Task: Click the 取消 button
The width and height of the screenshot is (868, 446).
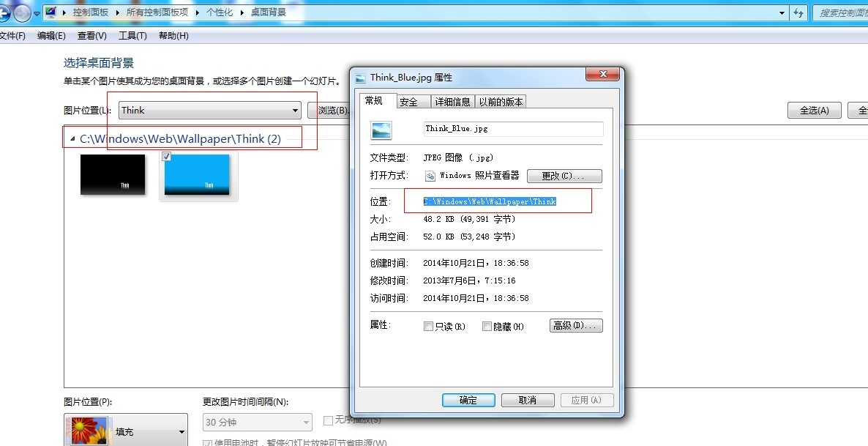Action: point(528,400)
